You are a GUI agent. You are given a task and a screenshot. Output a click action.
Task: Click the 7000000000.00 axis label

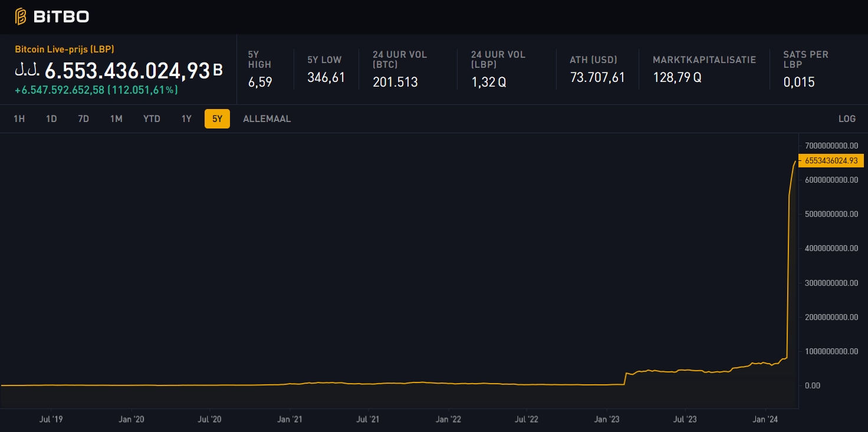coord(831,145)
